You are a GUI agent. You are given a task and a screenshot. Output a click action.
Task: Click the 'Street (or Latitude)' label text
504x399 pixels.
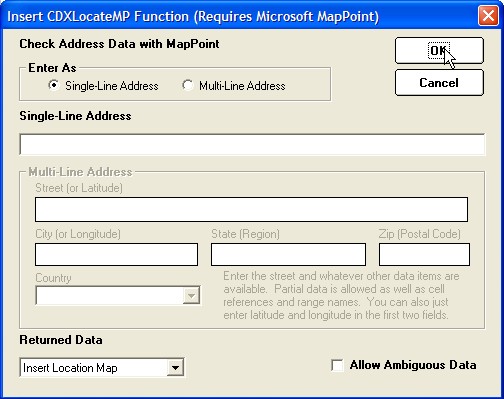pyautogui.click(x=79, y=188)
